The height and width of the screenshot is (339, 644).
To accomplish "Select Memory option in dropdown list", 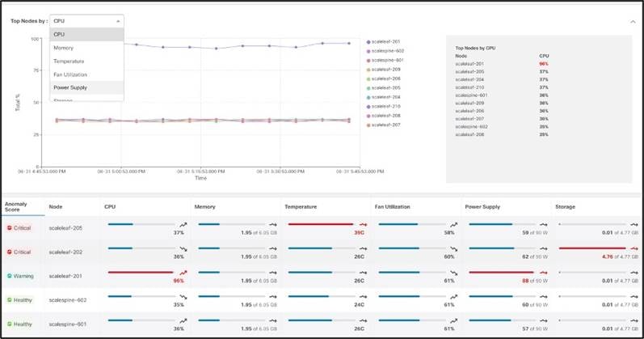I will point(86,48).
